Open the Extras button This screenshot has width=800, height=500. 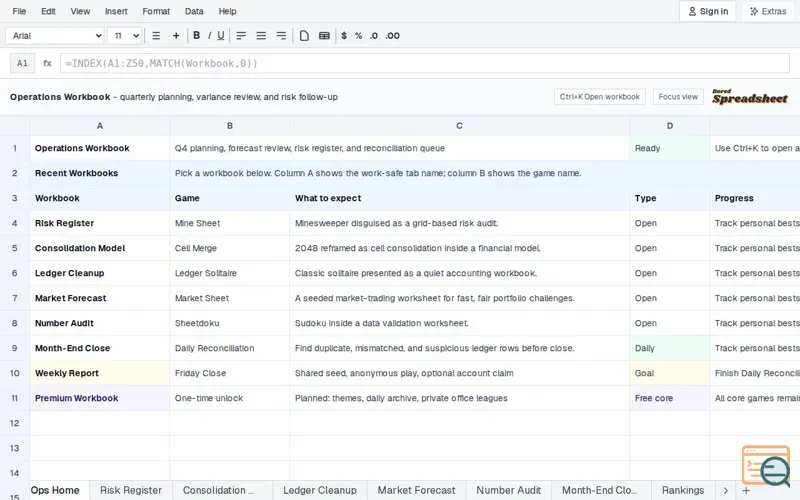click(768, 11)
